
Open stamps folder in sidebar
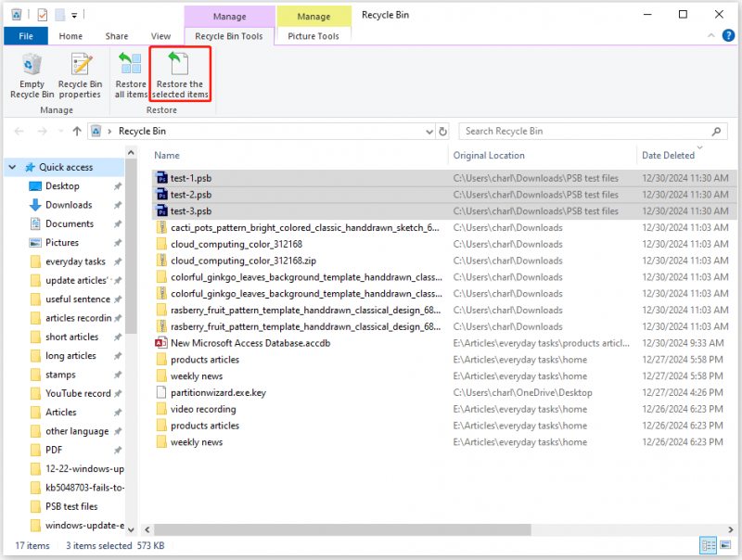60,375
